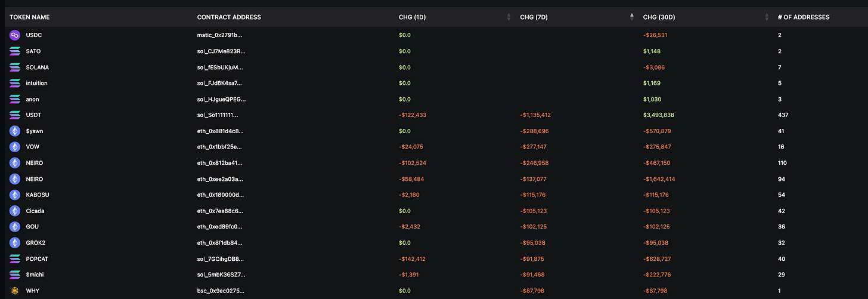This screenshot has height=299, width=868.
Task: Open contract address sol_5mbK36SZ7...
Action: pos(220,275)
